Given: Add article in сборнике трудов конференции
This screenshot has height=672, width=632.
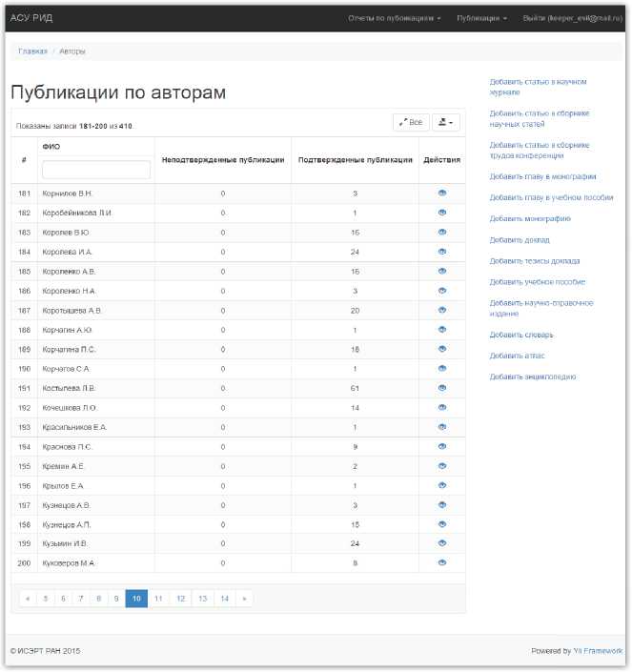Looking at the screenshot, I should point(540,150).
